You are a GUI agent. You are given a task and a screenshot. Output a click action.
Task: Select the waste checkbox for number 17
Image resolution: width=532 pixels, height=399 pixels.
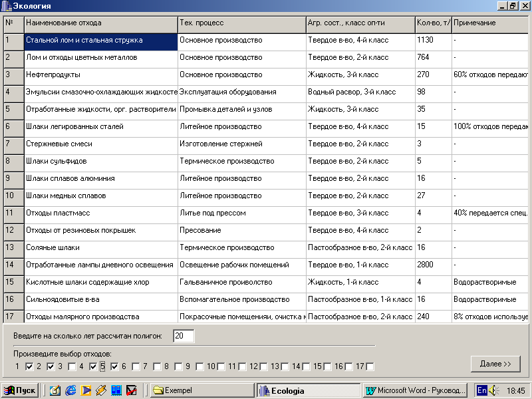tap(370, 366)
